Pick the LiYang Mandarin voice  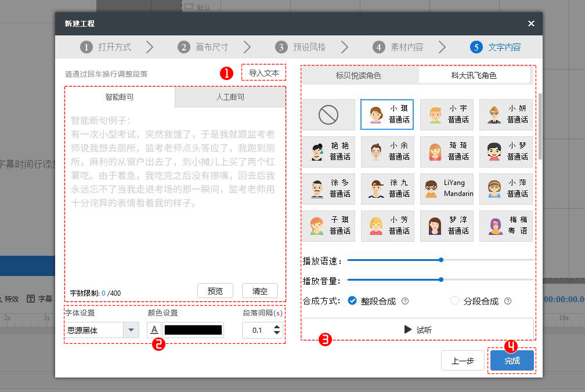point(447,189)
